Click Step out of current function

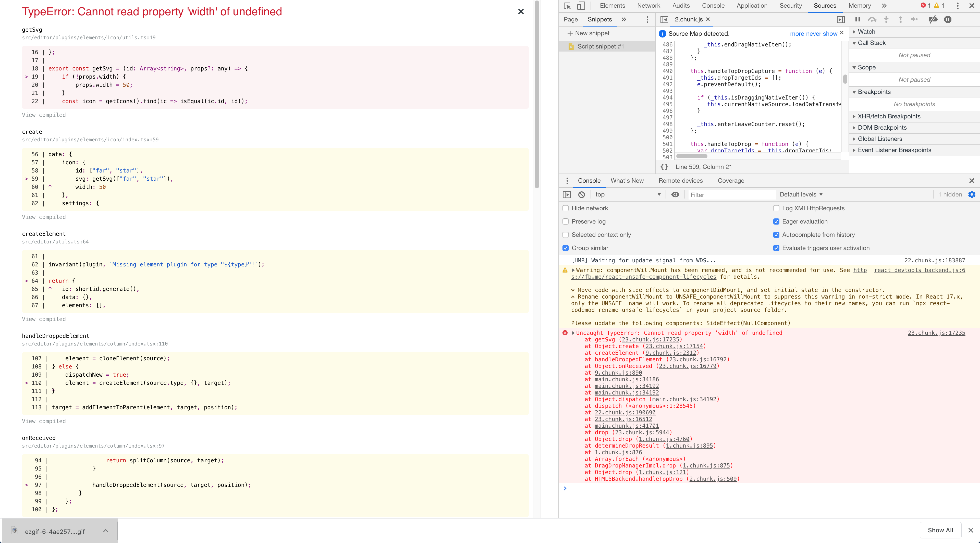[x=900, y=19]
